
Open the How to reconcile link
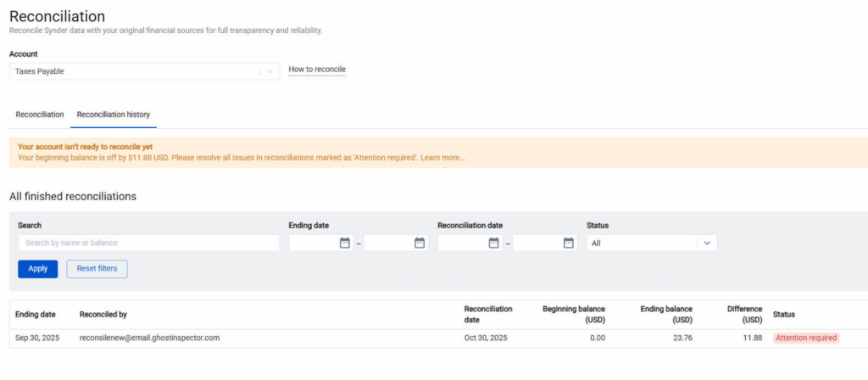(317, 70)
